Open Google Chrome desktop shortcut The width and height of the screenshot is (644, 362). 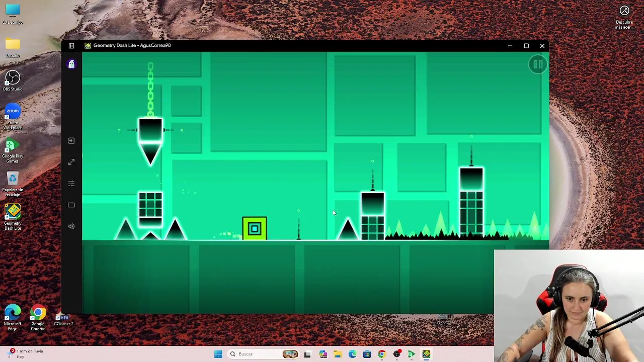point(38,318)
